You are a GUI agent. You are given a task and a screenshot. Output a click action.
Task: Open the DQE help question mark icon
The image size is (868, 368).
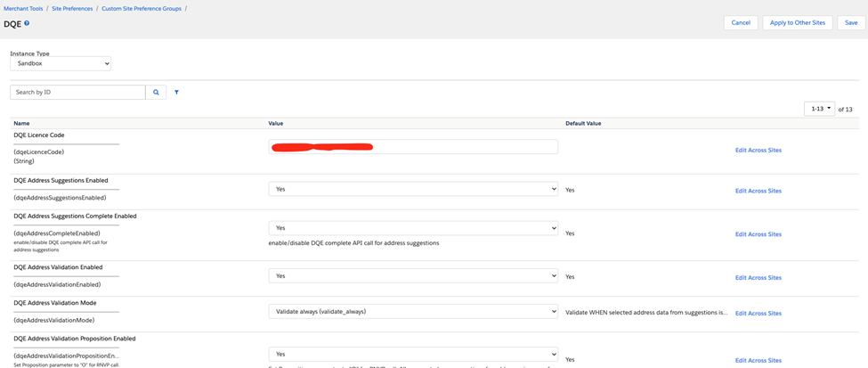coord(27,23)
